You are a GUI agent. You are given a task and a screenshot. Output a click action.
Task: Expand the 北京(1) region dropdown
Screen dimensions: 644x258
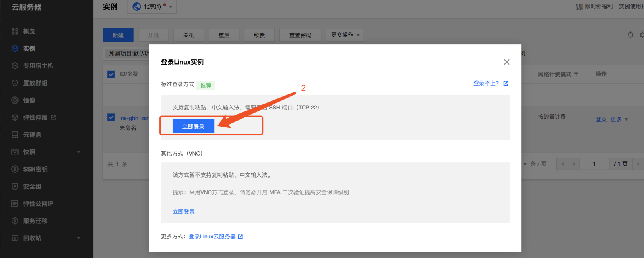coord(152,6)
